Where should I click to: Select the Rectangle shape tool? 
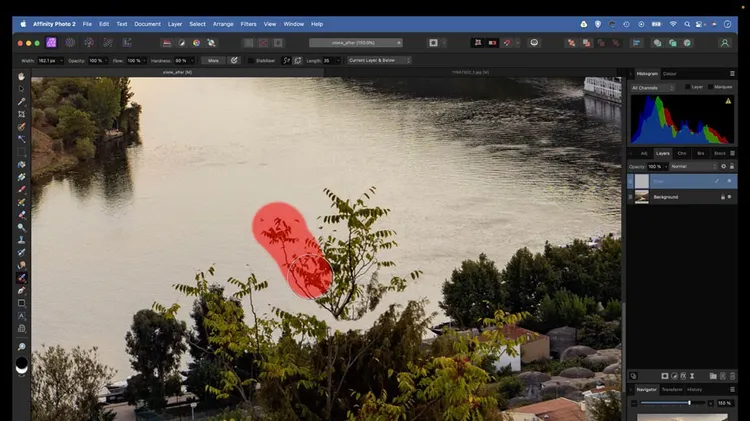pyautogui.click(x=22, y=303)
